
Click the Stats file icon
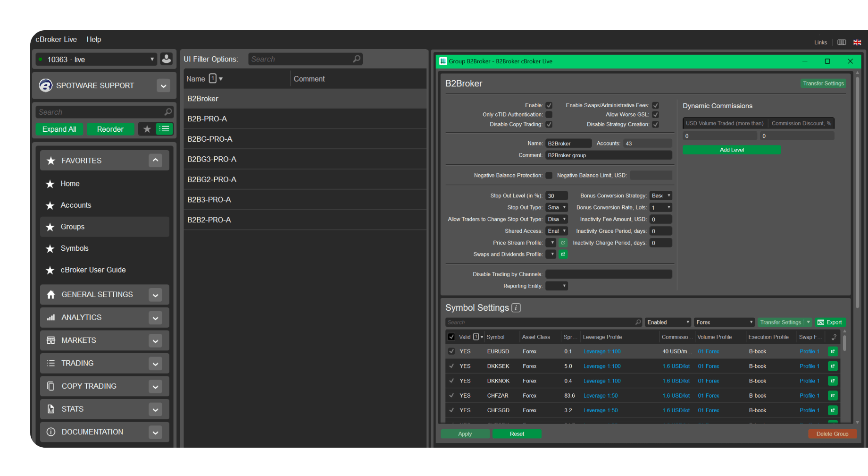[x=51, y=409]
